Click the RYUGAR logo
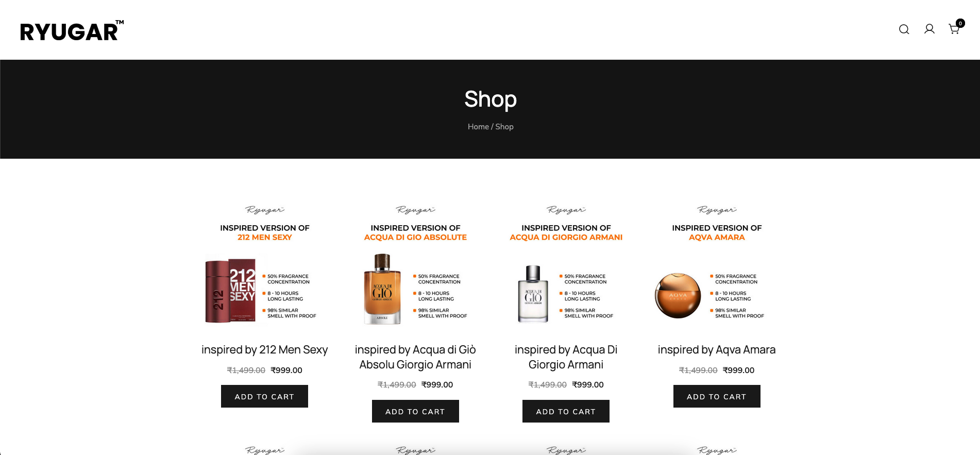This screenshot has height=455, width=980. coord(72,31)
